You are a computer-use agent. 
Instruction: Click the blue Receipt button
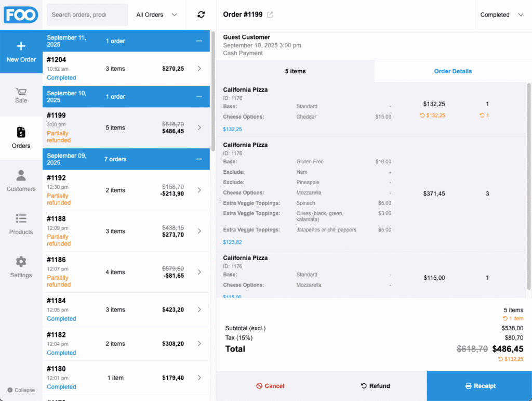tap(479, 386)
